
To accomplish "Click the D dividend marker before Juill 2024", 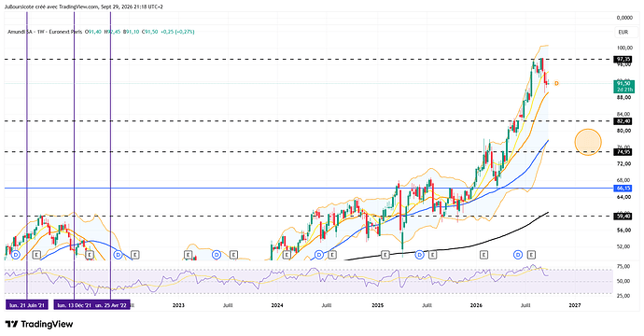I will click(318, 255).
